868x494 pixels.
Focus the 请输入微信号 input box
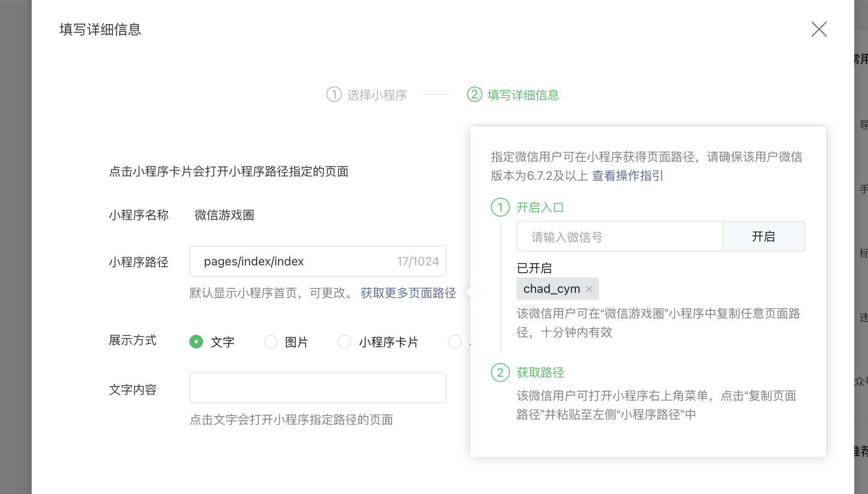[x=619, y=237]
